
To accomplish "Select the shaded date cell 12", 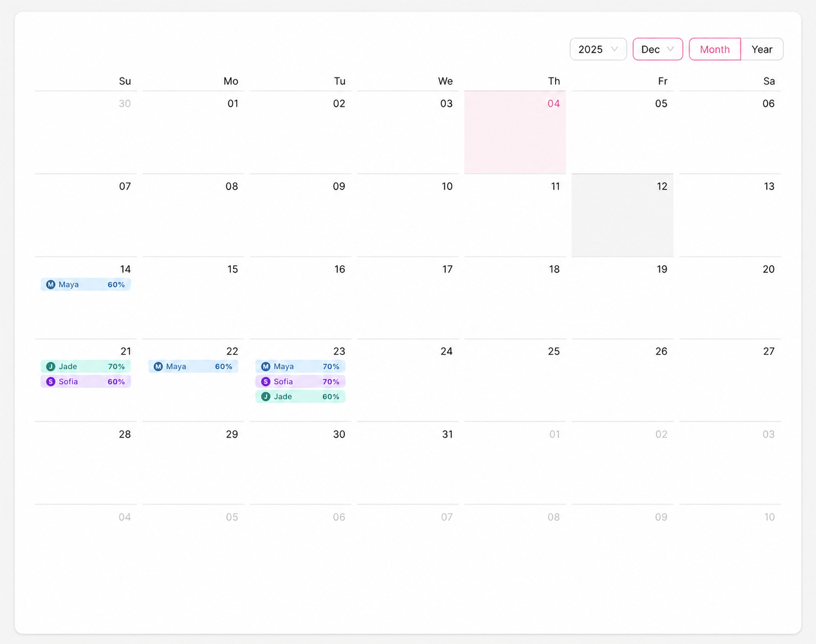I will (x=622, y=215).
